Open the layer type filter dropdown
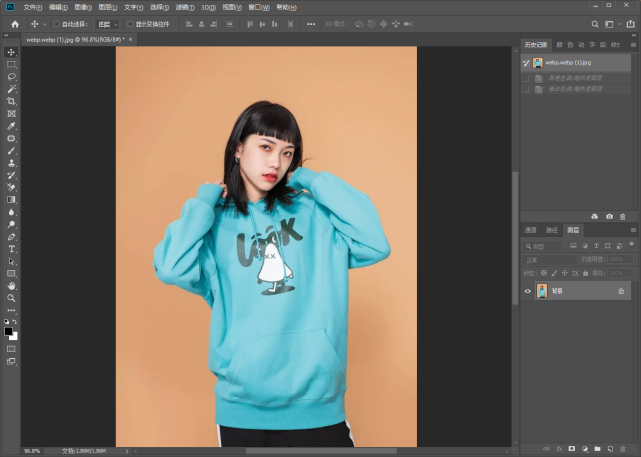 (542, 246)
